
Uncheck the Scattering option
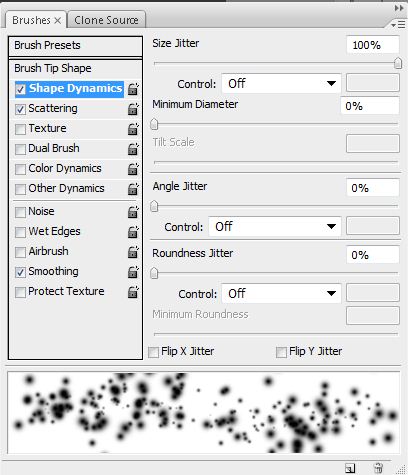pos(20,109)
